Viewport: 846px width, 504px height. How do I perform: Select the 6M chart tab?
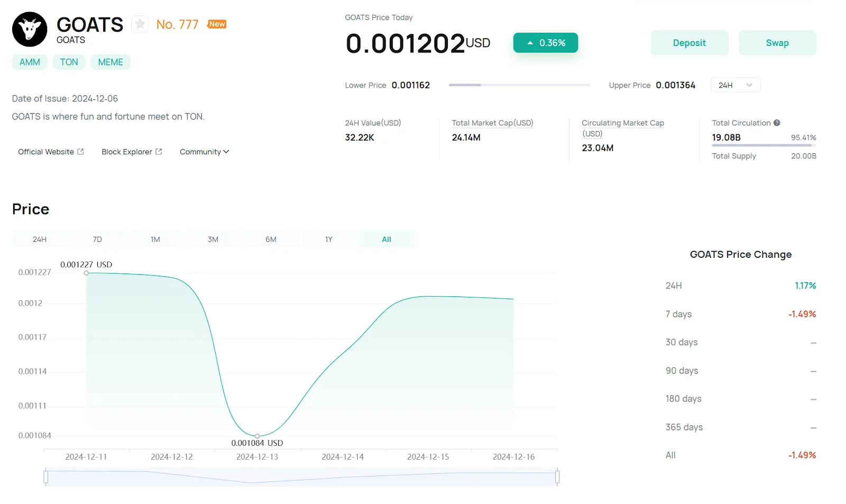coord(271,239)
